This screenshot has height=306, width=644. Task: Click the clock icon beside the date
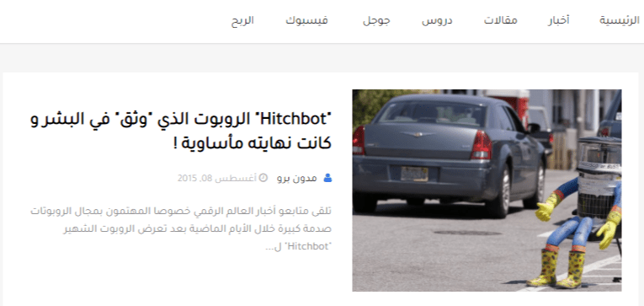tap(263, 178)
